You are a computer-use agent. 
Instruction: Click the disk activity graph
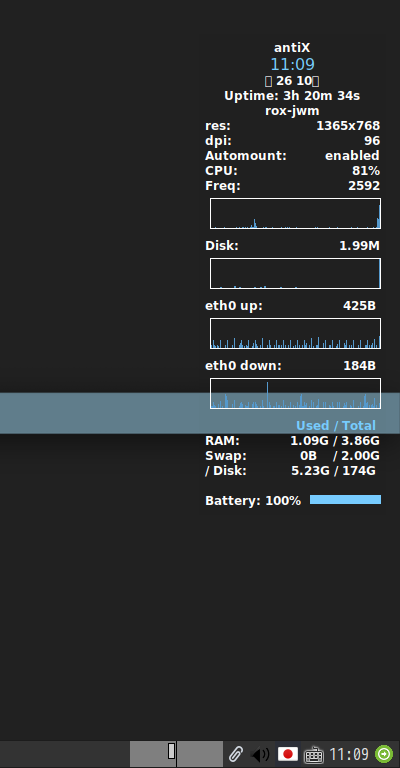(x=295, y=274)
